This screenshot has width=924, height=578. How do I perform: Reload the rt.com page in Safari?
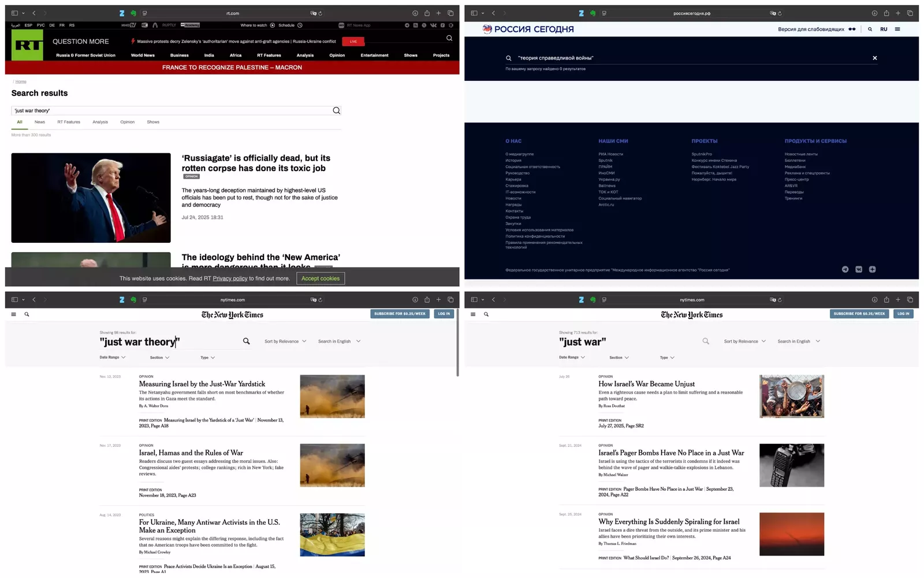click(321, 13)
